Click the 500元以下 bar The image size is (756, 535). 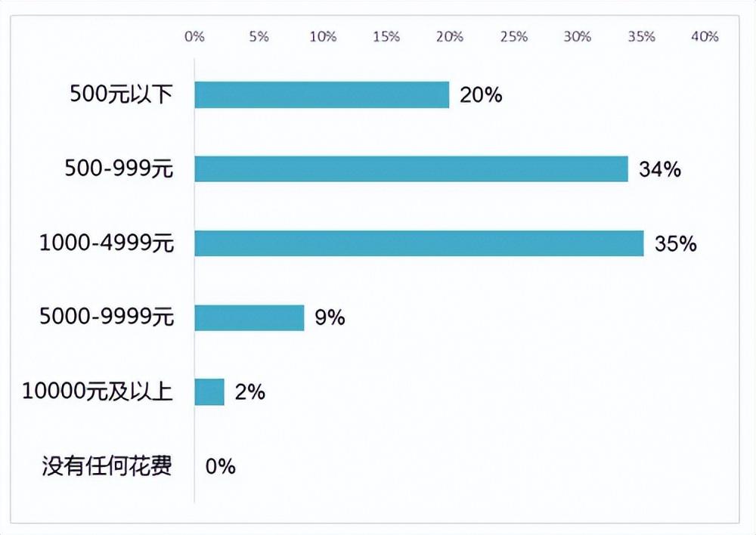322,94
